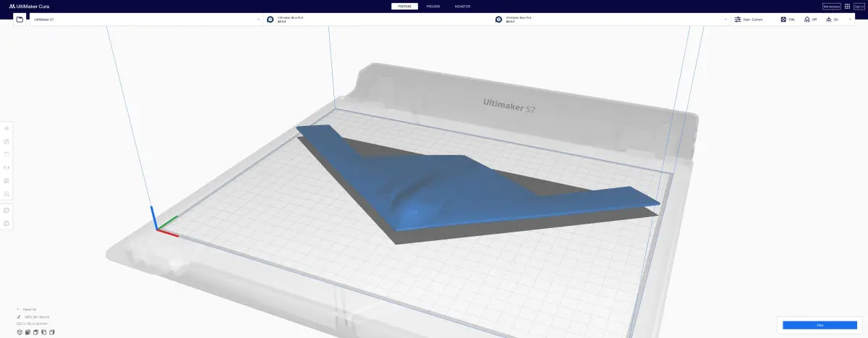
Task: Click the Slice button
Action: [x=820, y=325]
